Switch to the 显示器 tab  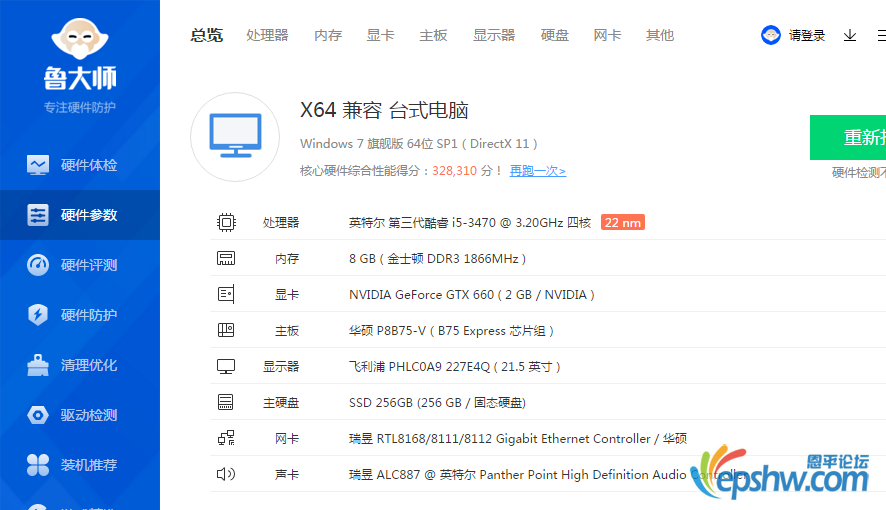494,35
